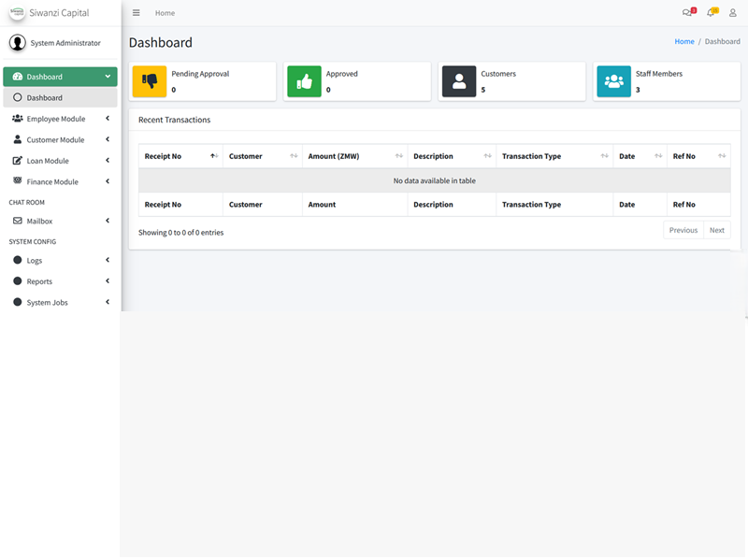Viewport: 748px width, 560px height.
Task: Click the Pending Approval thumbs-down icon
Action: [148, 80]
